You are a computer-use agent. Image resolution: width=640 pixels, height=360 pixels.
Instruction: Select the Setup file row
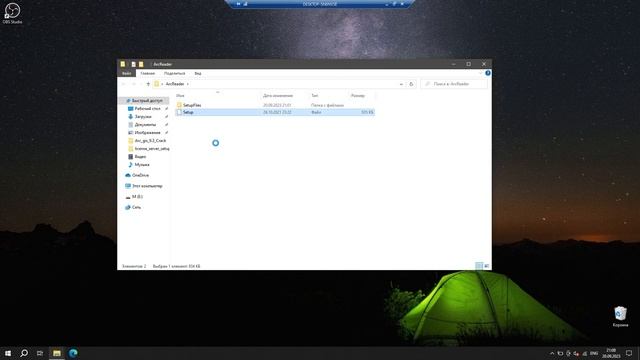(x=275, y=112)
